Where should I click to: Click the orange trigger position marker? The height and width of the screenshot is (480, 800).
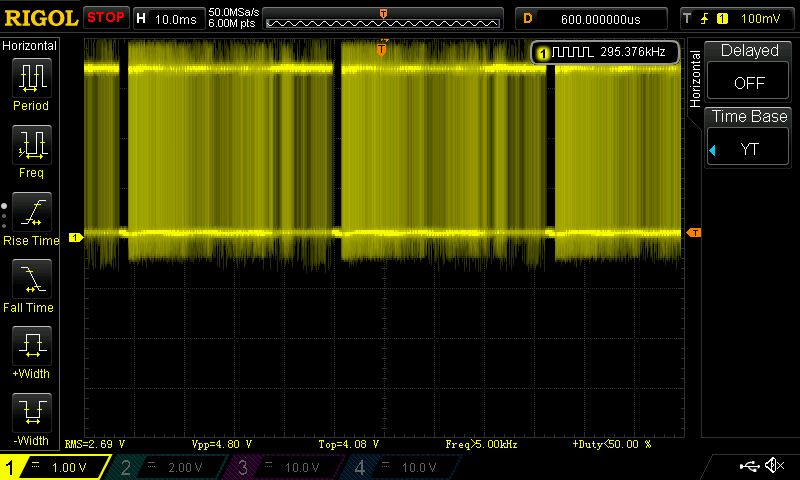click(382, 47)
